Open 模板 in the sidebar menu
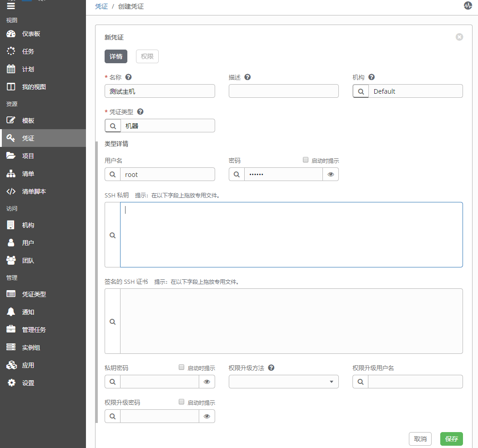Image resolution: width=478 pixels, height=448 pixels. click(x=28, y=121)
